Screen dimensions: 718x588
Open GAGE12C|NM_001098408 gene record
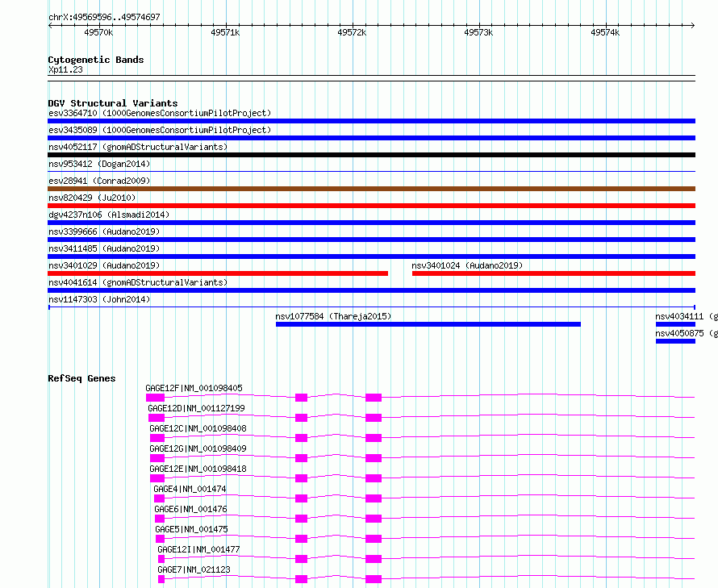point(198,428)
